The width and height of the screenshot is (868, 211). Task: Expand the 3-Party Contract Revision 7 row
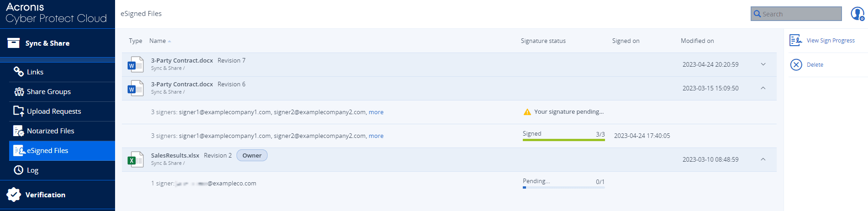tap(763, 64)
